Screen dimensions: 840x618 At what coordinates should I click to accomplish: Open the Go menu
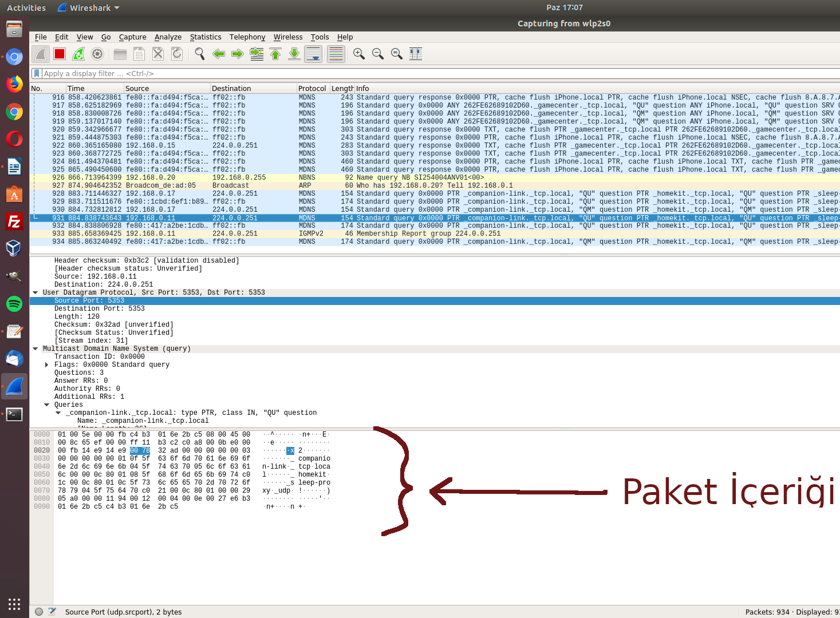106,37
